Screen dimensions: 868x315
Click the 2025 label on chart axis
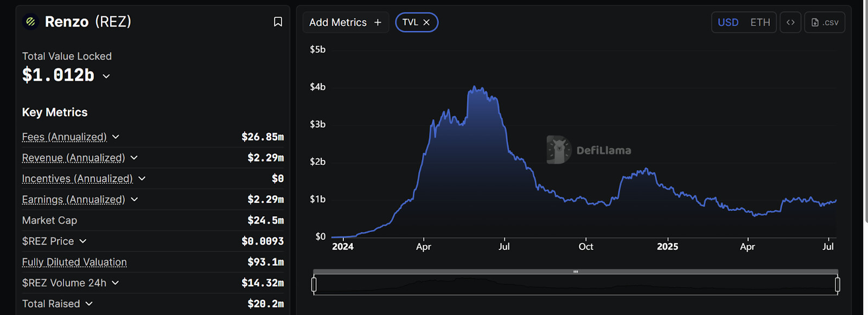click(667, 247)
